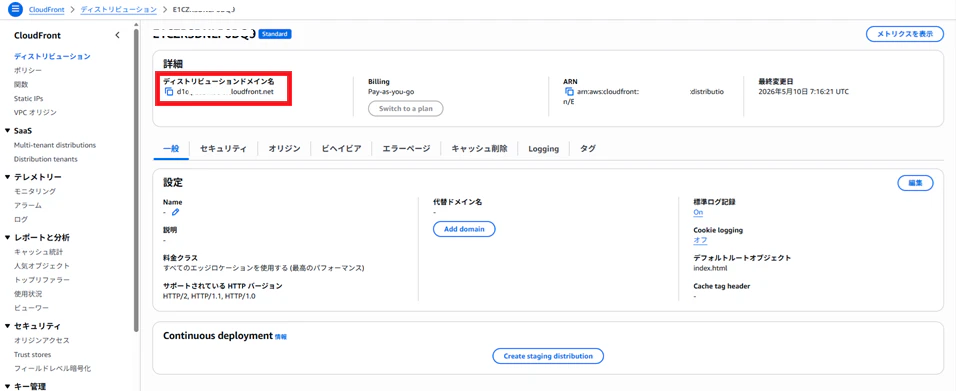This screenshot has height=391, width=956.
Task: Open the On link under 標準ログ記録
Action: click(x=698, y=212)
